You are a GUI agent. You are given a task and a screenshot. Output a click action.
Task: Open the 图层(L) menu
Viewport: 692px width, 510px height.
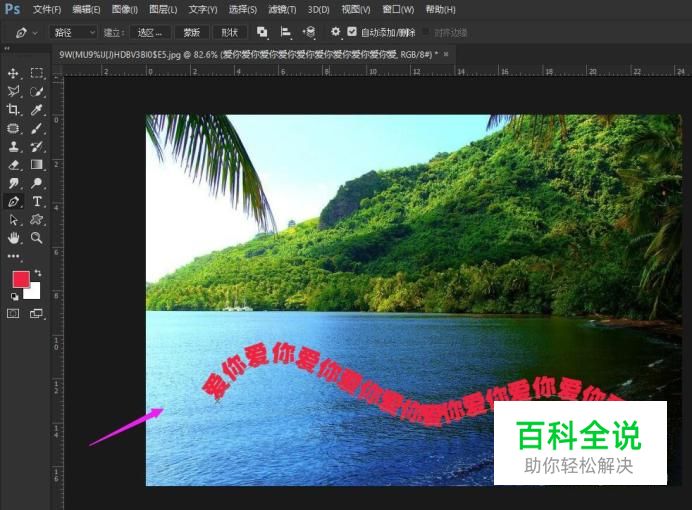point(163,9)
